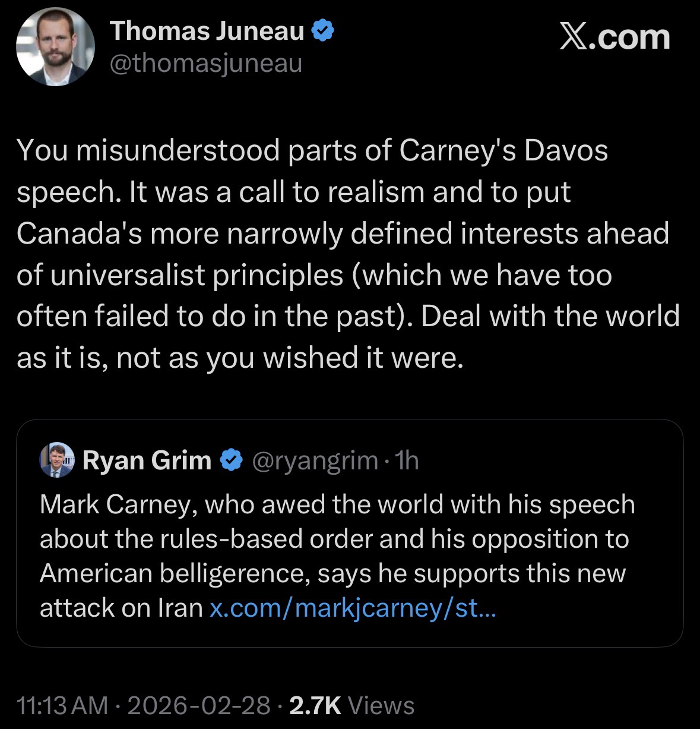
Task: Click "Canada's" in the main post text
Action: (x=79, y=233)
